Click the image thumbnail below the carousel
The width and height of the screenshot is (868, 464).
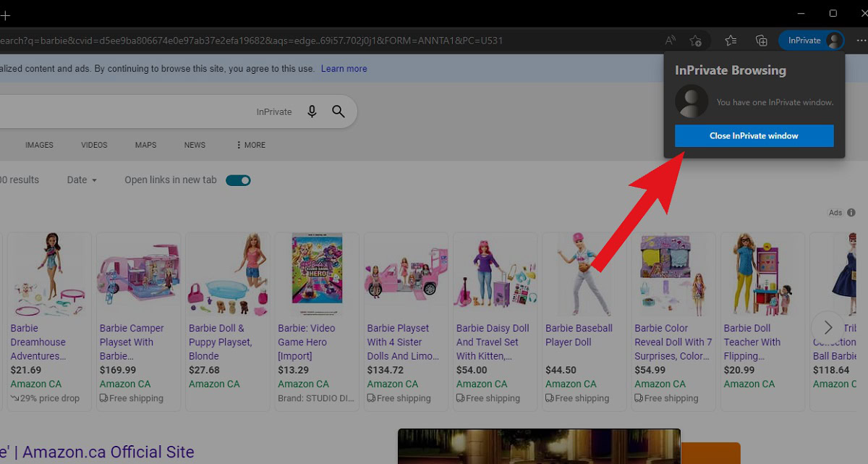(x=539, y=446)
